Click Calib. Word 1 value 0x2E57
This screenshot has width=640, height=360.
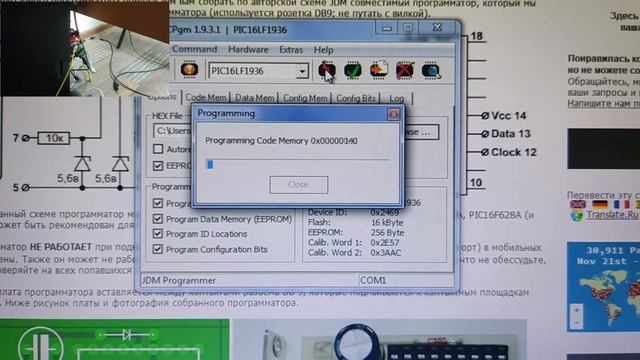pos(385,242)
